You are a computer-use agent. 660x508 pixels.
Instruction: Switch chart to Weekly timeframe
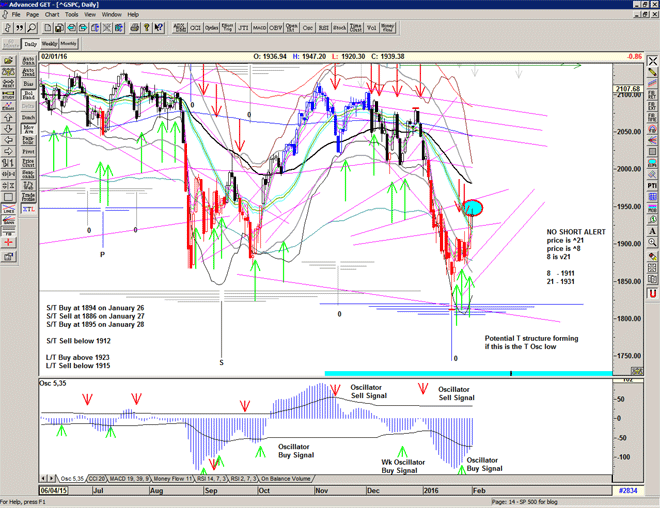(50, 45)
